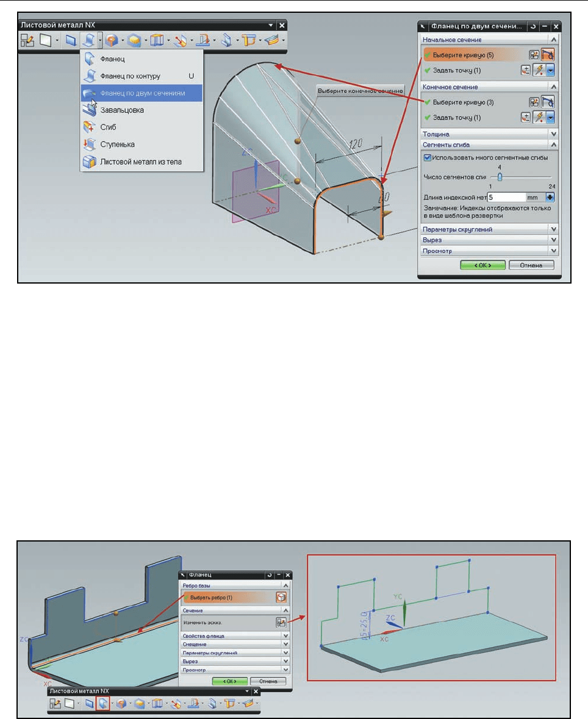588x719 pixels.
Task: Choose Фланец from the dropdown menu
Action: tap(142, 59)
